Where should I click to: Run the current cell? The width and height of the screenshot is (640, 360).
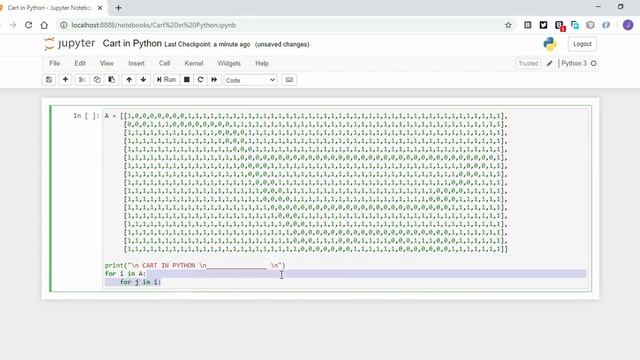(x=166, y=80)
